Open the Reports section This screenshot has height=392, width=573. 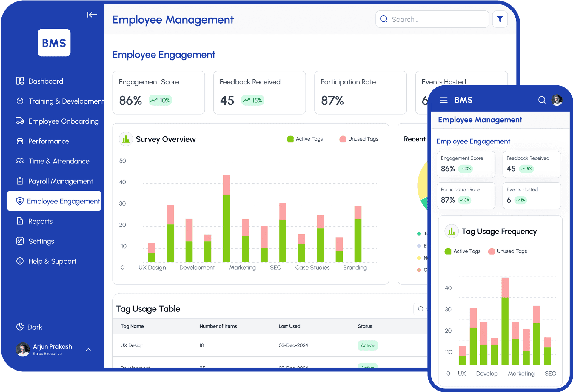click(40, 221)
